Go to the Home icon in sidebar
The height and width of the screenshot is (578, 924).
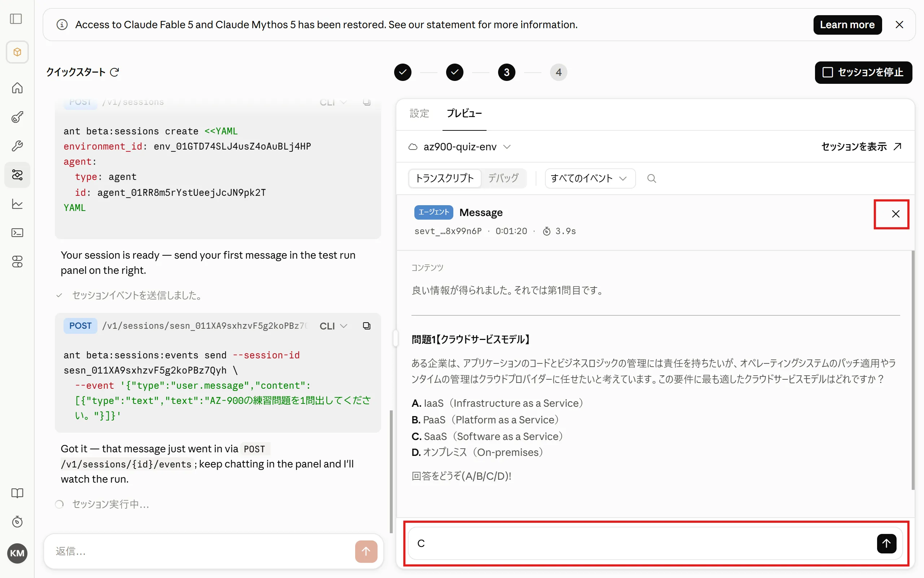(x=17, y=88)
